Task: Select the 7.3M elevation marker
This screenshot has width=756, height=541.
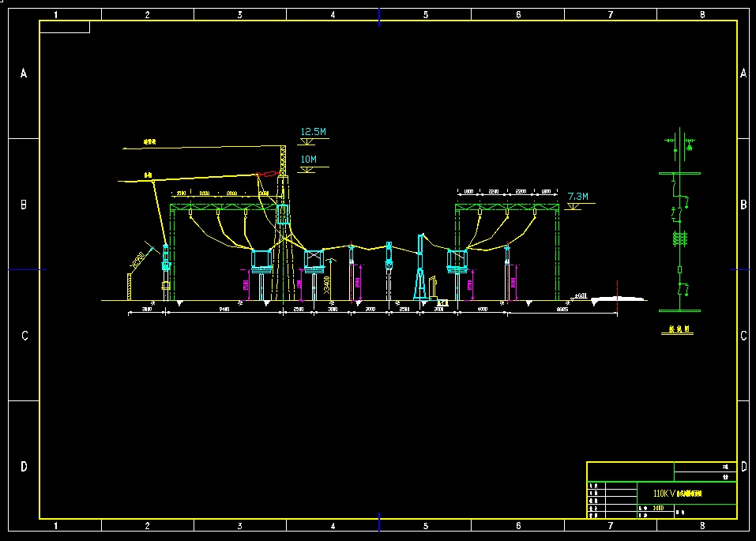Action: point(577,196)
